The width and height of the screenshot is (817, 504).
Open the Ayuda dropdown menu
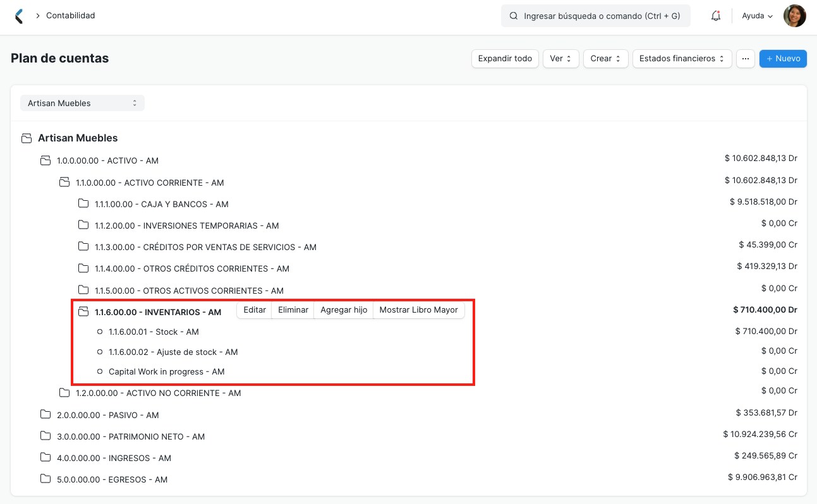(758, 16)
